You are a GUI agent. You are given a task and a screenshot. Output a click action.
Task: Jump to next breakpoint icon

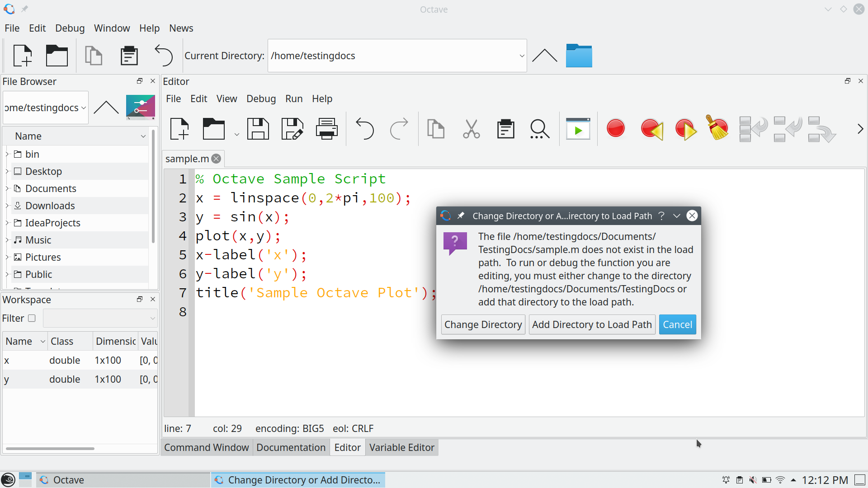[685, 130]
